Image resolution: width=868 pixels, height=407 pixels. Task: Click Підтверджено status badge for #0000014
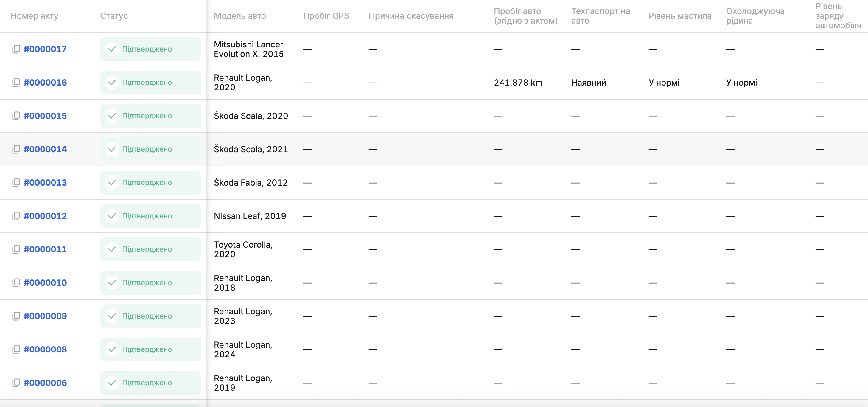[151, 149]
